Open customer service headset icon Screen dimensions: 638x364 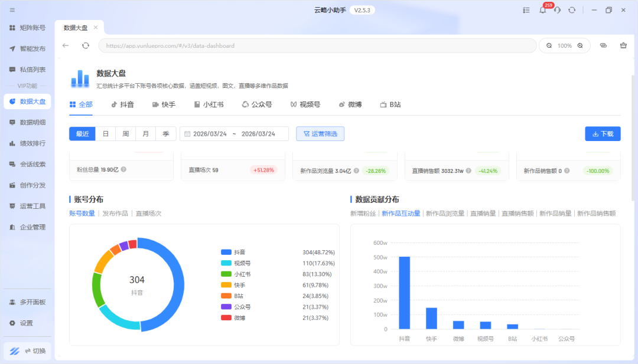pos(556,10)
